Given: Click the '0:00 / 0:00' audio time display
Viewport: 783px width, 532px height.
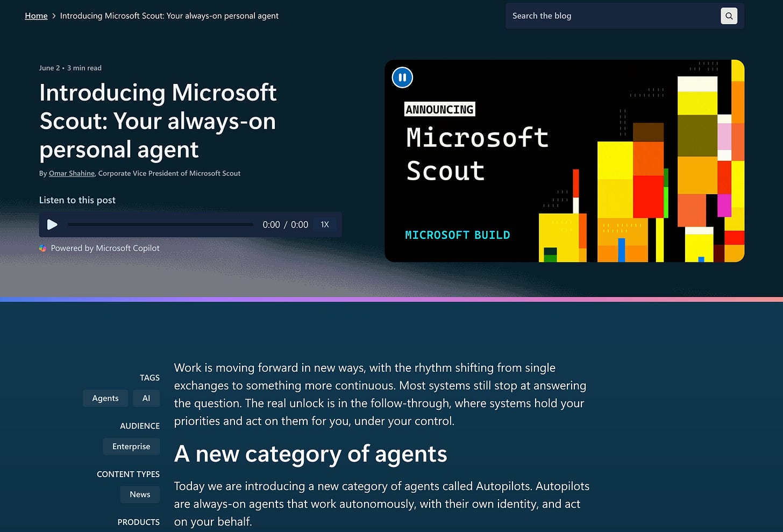Looking at the screenshot, I should pyautogui.click(x=286, y=224).
